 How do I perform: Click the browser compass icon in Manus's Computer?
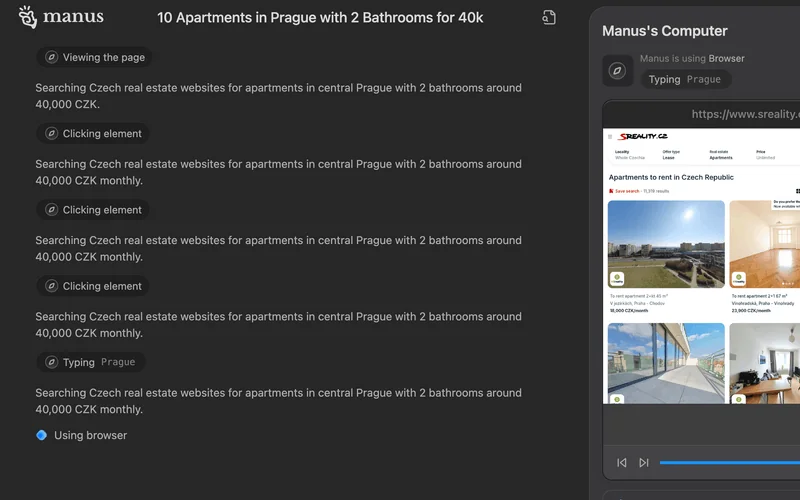[617, 70]
